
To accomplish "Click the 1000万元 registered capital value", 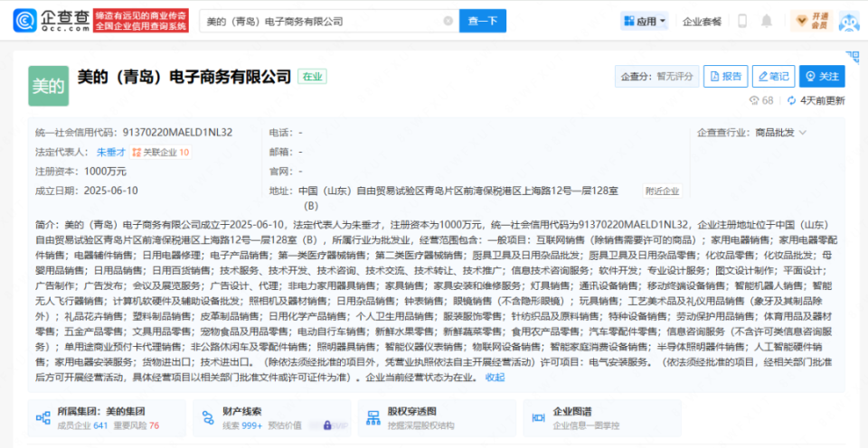I will click(105, 172).
